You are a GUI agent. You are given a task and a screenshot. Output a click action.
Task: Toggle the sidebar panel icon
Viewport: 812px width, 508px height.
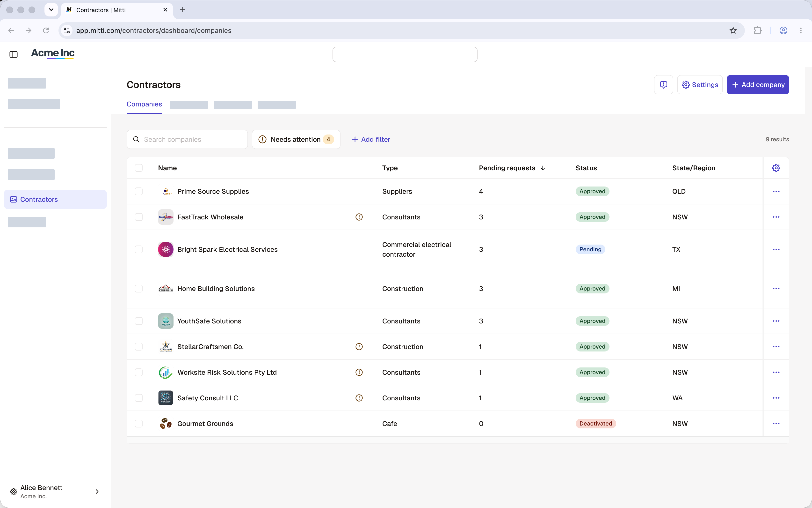14,54
